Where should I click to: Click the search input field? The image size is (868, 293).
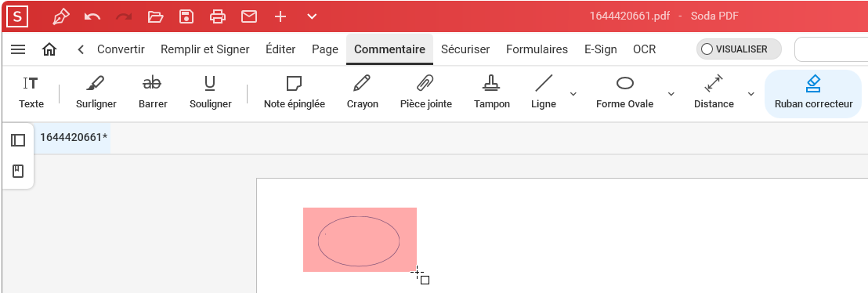[831, 49]
